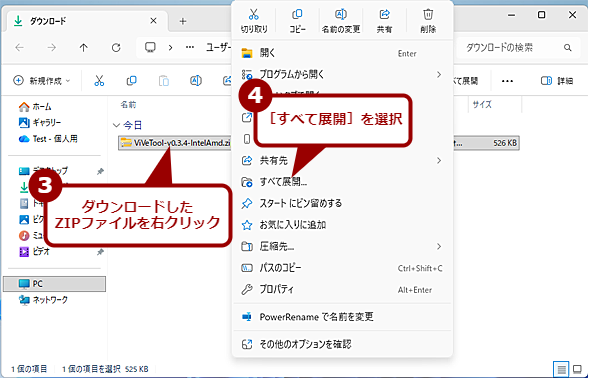
Task: Click the toolbar Cut scissors icon
Action: [99, 81]
